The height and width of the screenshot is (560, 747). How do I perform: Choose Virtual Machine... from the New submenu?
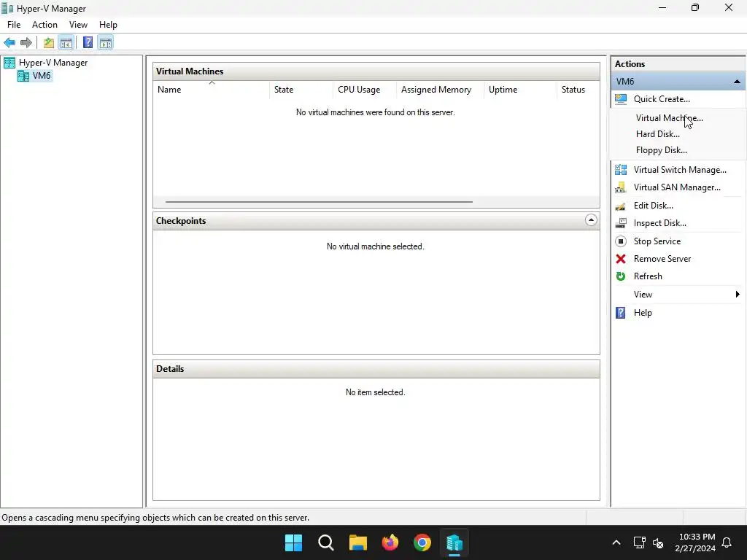(669, 118)
